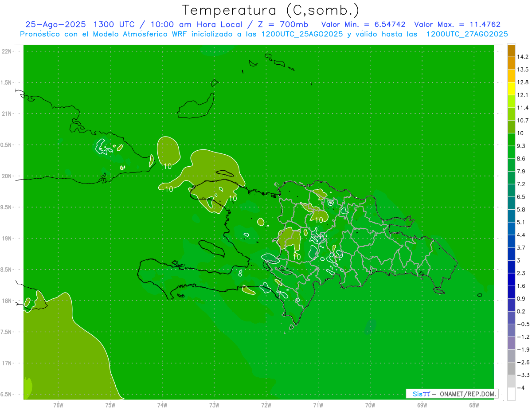Click the "Valor Max. = 11.4762" text
The width and height of the screenshot is (532, 411).
click(457, 24)
